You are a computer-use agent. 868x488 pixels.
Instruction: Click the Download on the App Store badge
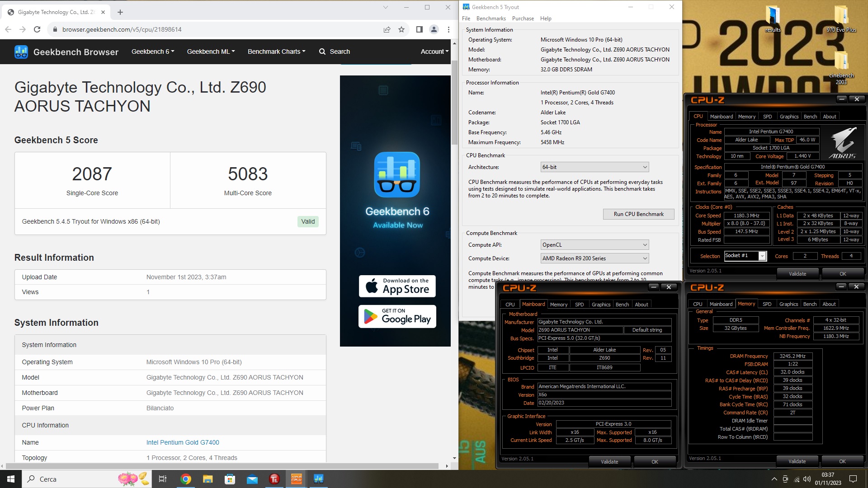pos(397,286)
